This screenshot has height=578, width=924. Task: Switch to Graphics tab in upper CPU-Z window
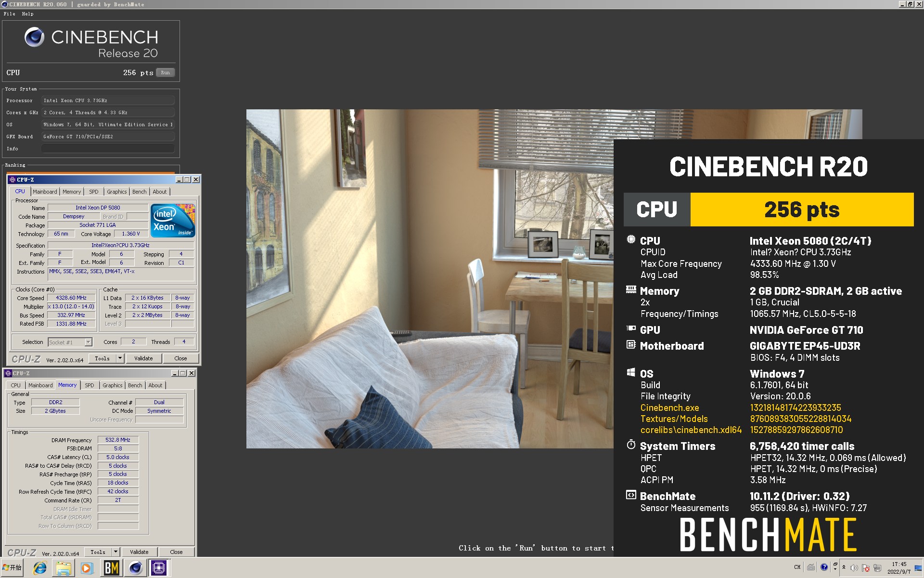[117, 192]
